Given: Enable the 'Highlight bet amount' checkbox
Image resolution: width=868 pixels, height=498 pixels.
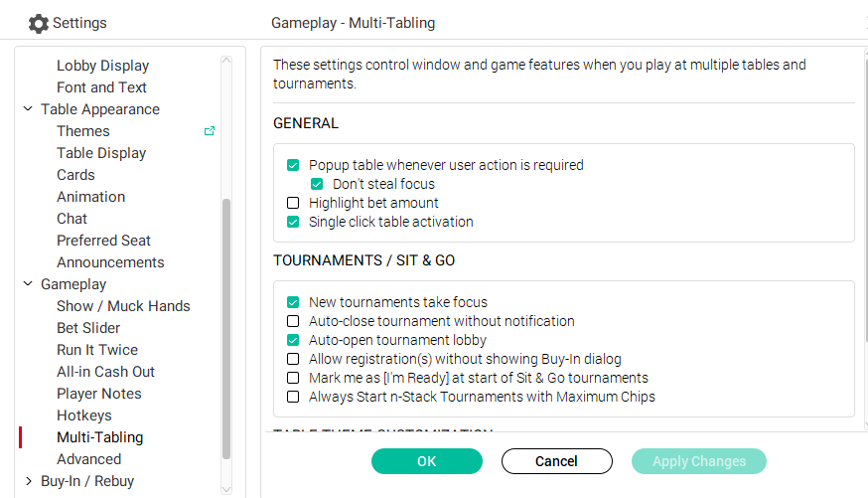Looking at the screenshot, I should [x=293, y=203].
